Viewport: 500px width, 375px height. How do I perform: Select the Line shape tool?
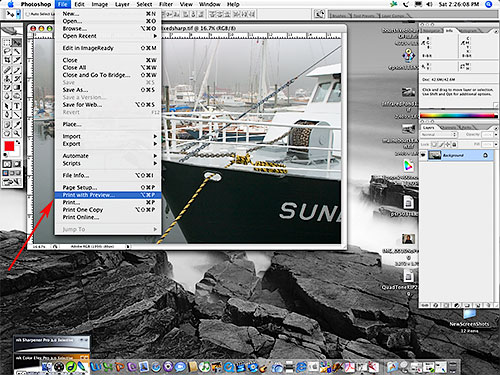coord(17,115)
